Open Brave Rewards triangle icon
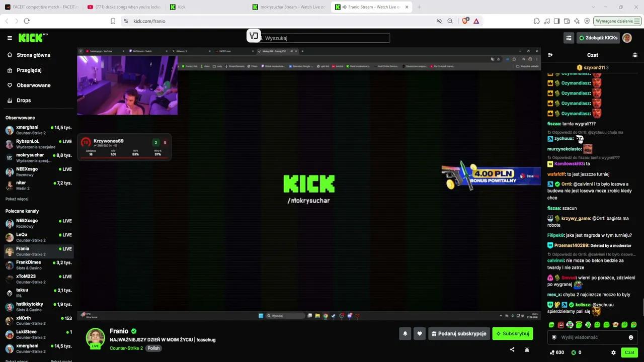Screen dimensions: 644x362 476,21
